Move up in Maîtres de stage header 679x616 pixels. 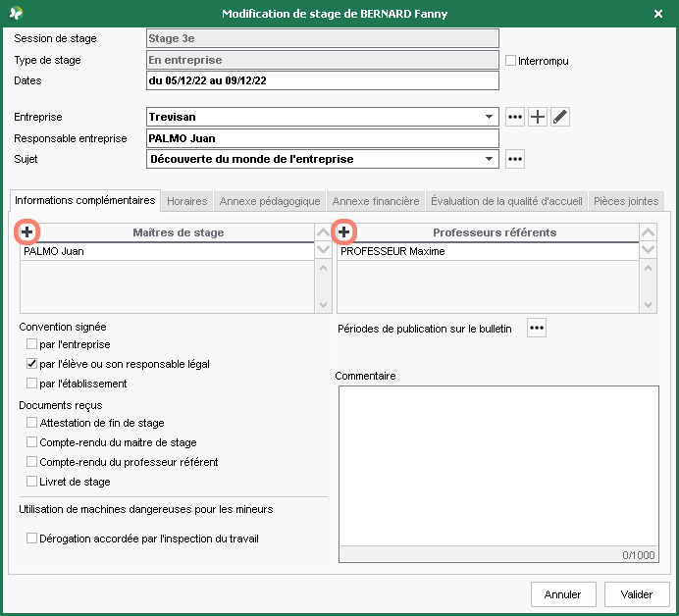click(323, 232)
